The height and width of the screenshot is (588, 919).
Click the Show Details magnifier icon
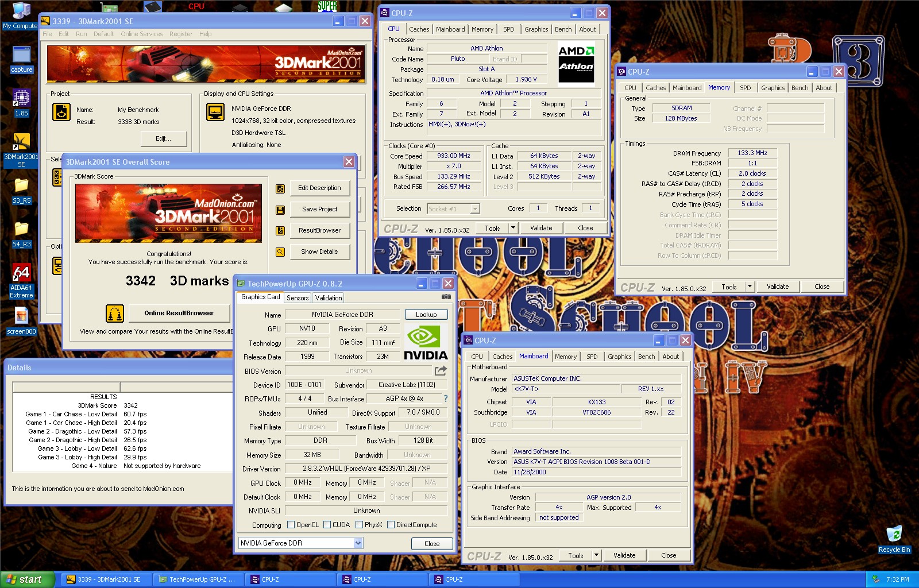click(x=280, y=252)
